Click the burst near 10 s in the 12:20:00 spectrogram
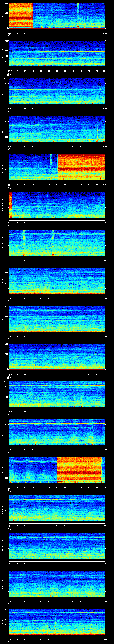The height and width of the screenshot is (644, 114). (x=24, y=243)
